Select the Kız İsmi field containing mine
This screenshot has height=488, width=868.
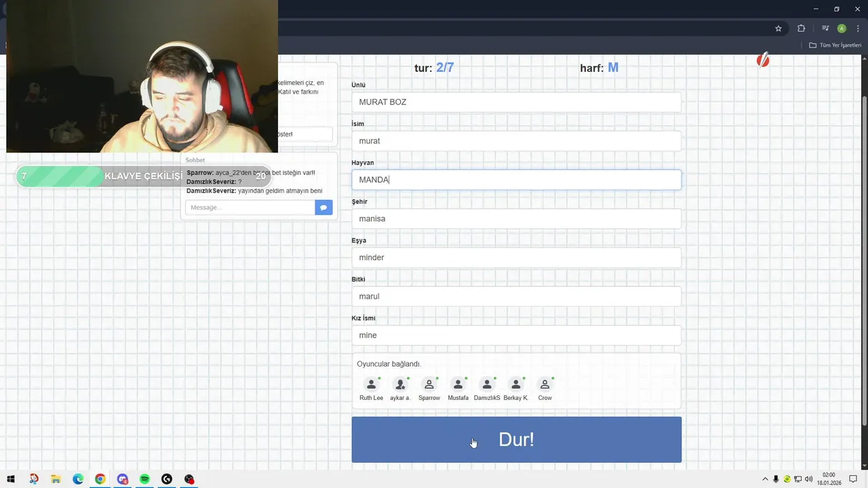point(516,335)
